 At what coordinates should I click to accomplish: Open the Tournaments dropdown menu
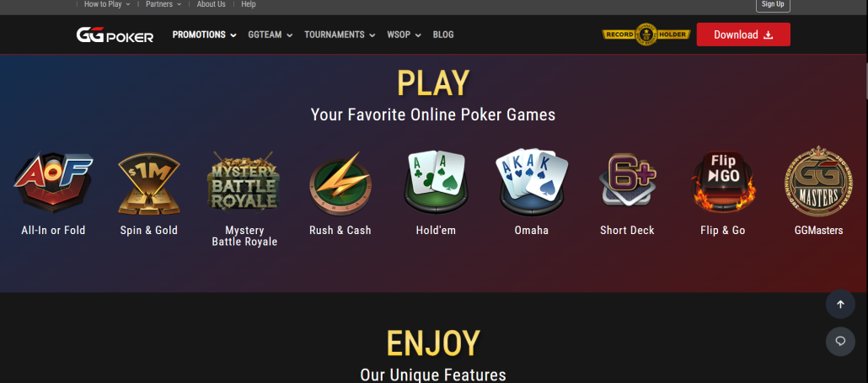[340, 35]
